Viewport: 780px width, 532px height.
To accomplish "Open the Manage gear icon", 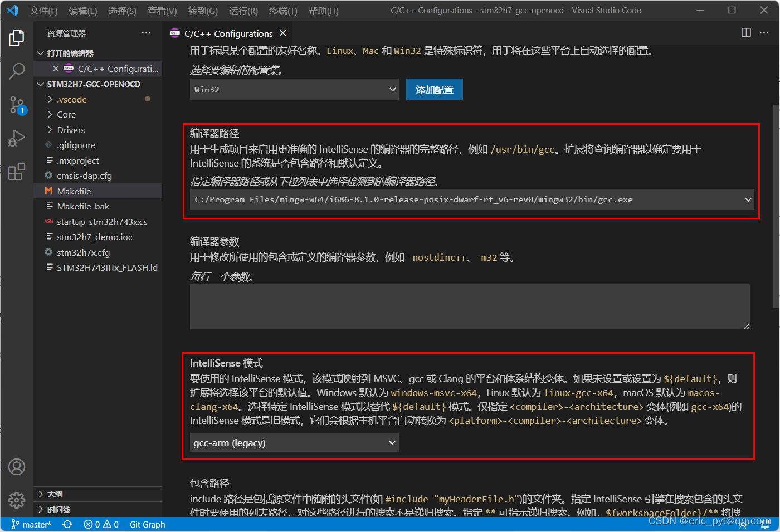I will (17, 500).
